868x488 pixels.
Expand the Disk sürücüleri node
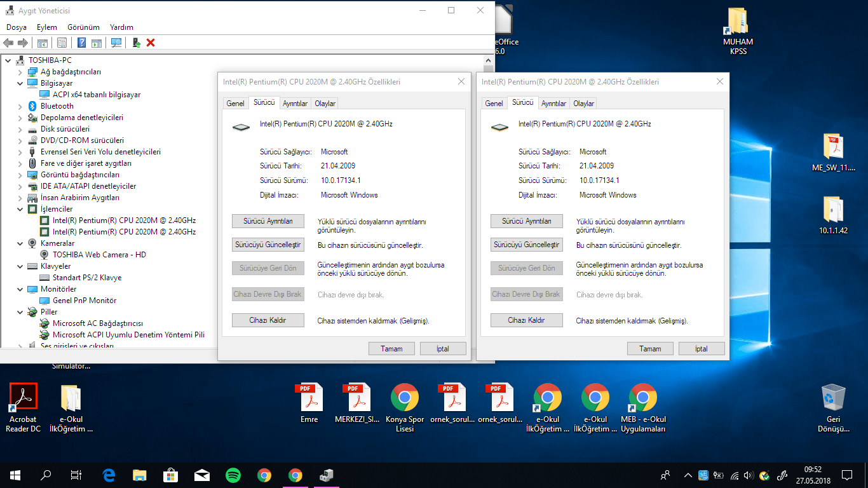tap(20, 129)
